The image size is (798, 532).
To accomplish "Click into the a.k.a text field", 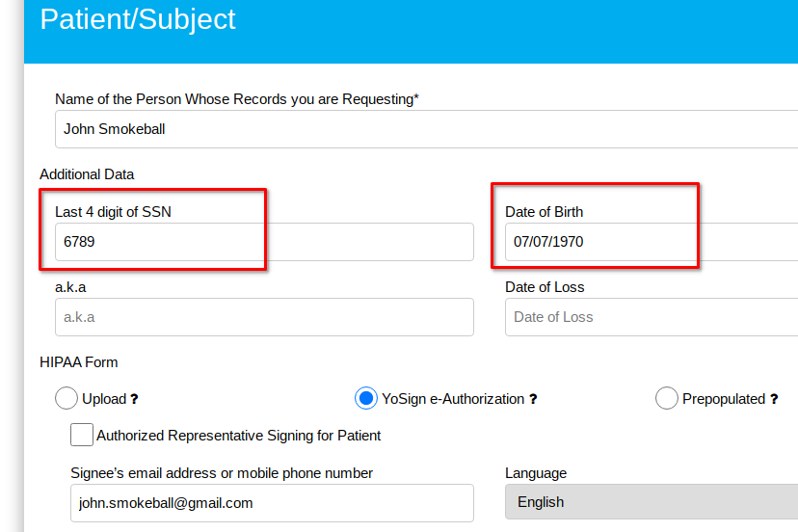I will tap(262, 317).
